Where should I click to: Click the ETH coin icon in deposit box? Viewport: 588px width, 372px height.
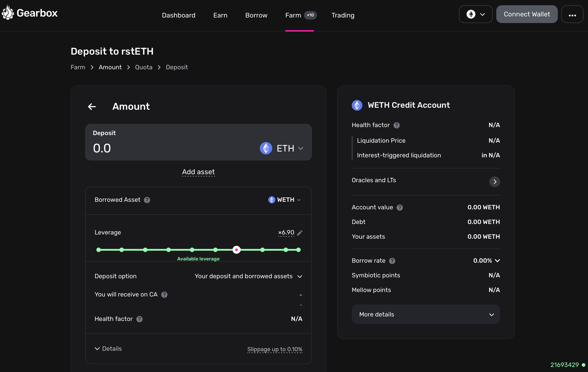pos(266,148)
